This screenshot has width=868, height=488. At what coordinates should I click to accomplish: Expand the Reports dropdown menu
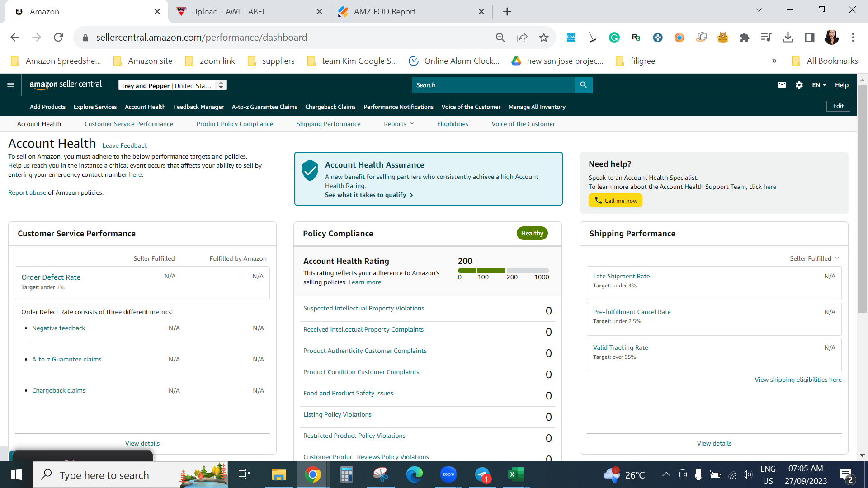click(x=399, y=124)
